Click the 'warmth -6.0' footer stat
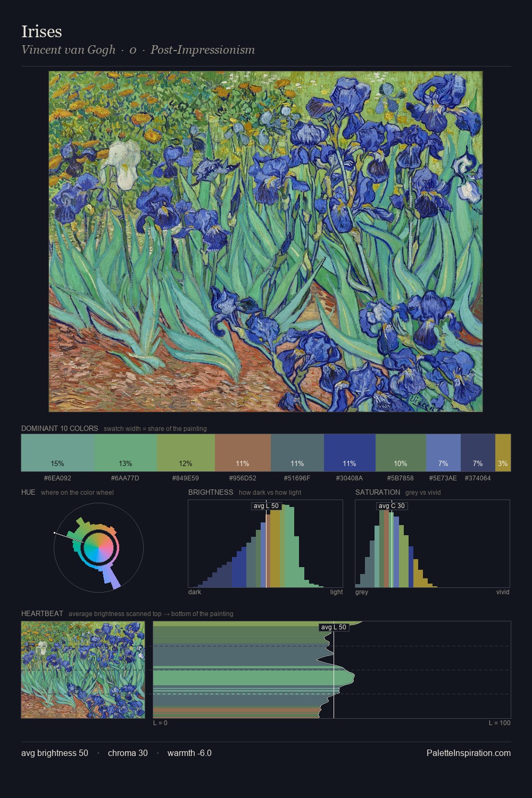Viewport: 532px width, 798px height. click(189, 753)
